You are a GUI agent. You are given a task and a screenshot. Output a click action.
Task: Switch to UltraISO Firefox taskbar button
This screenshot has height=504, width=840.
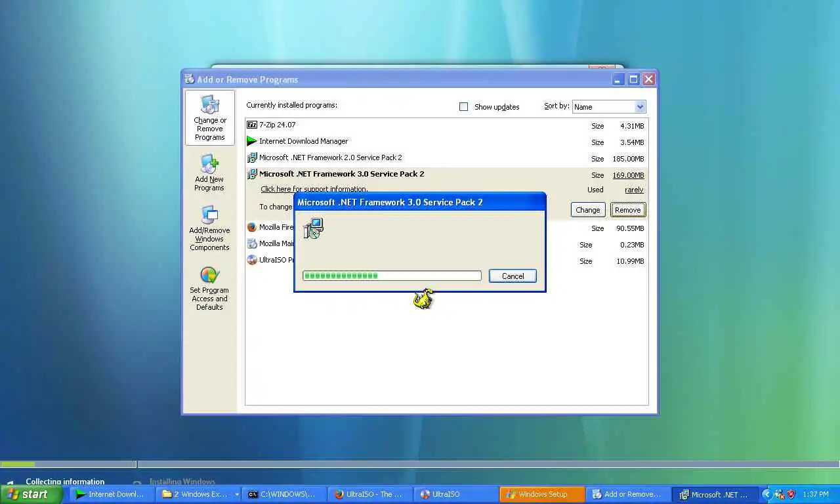point(371,495)
